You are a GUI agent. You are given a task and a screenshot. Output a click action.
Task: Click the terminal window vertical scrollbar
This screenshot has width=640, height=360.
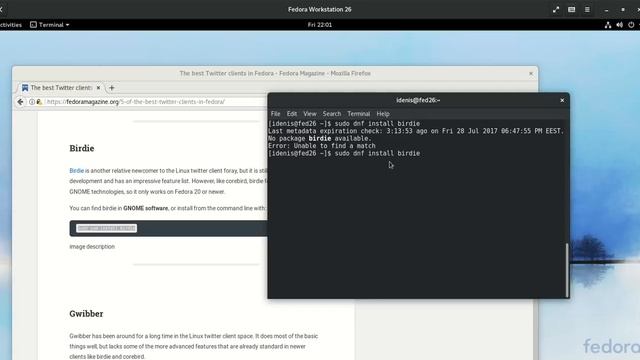(x=567, y=270)
